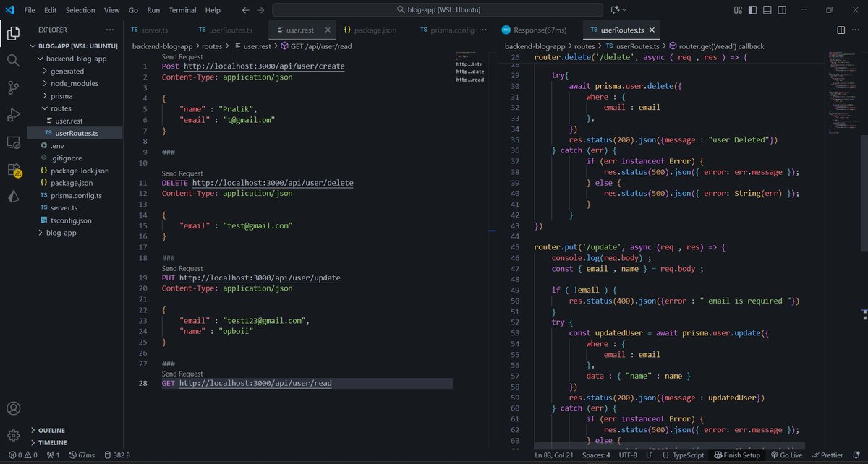Viewport: 868px width, 464px height.
Task: Collapse the backend-blog-app folder
Action: pos(40,59)
